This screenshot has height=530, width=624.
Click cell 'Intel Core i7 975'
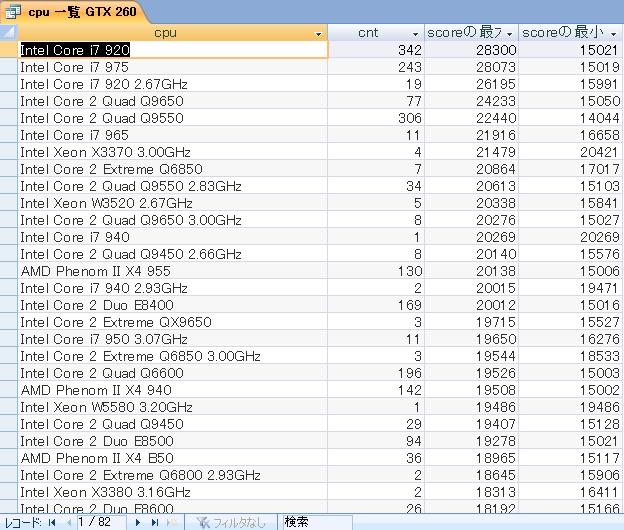(x=173, y=67)
